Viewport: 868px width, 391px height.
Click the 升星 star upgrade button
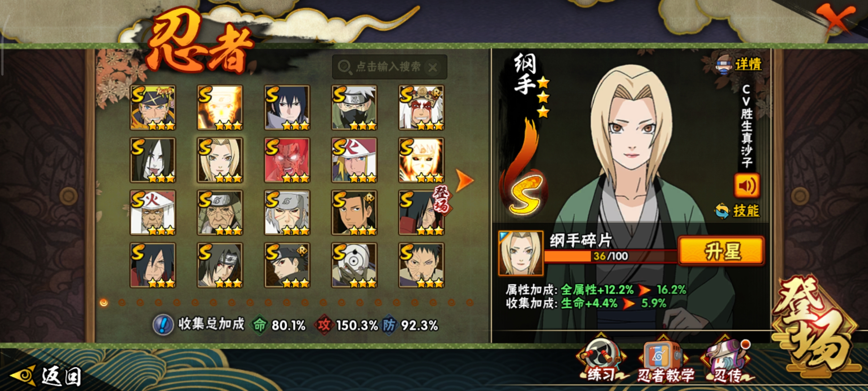tap(721, 251)
